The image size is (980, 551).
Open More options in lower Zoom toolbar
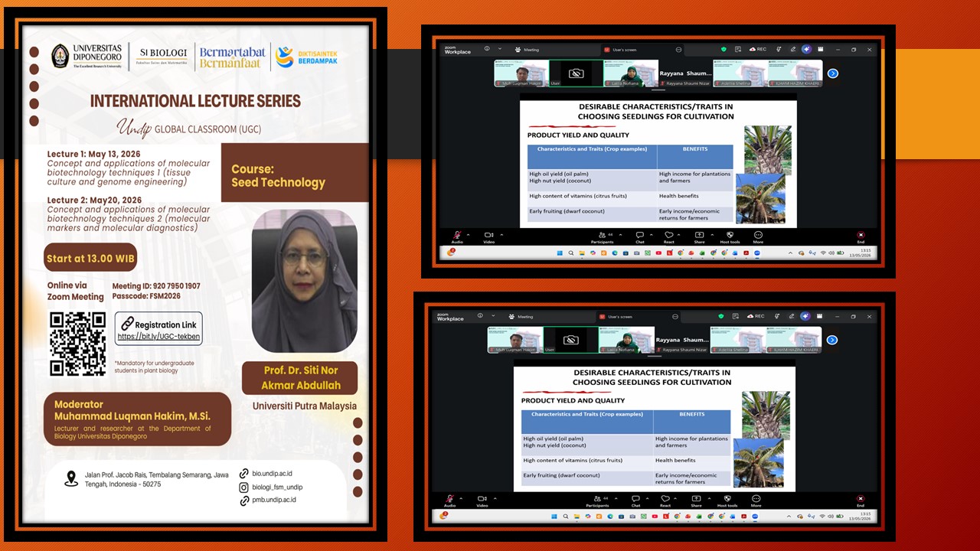[756, 499]
